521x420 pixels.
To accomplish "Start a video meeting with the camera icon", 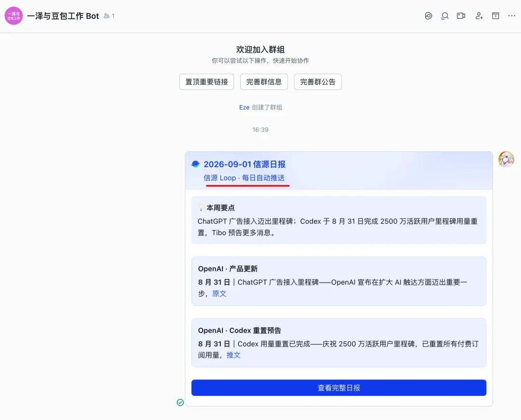I will 461,15.
